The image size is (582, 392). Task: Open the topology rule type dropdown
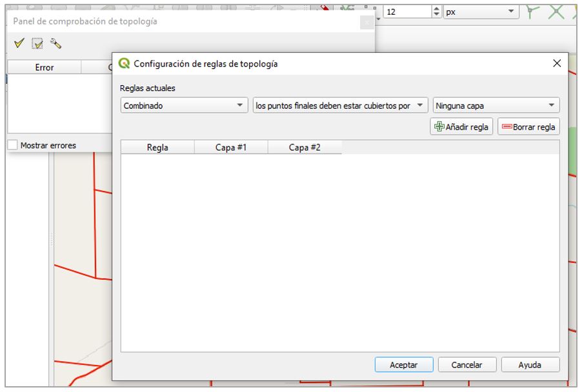[x=340, y=105]
